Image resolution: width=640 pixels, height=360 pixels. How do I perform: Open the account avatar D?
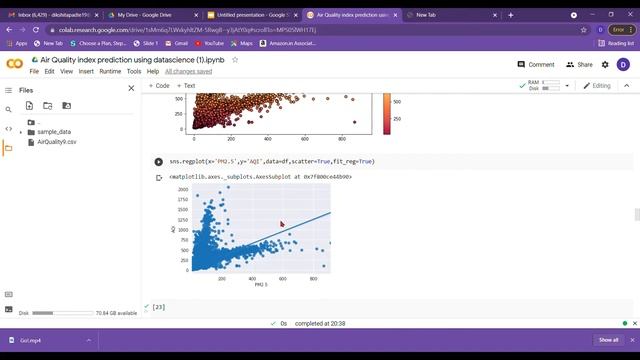pos(623,64)
